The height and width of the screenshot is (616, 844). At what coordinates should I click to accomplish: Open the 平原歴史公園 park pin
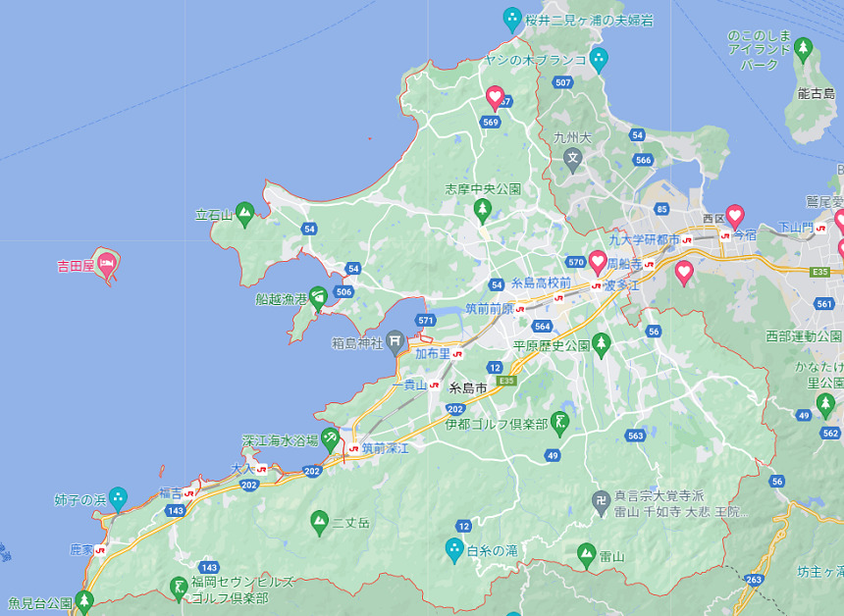tap(602, 346)
